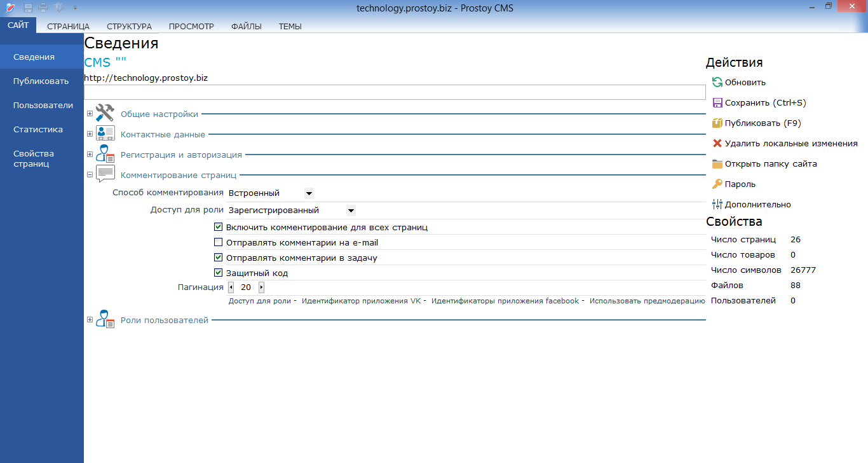The height and width of the screenshot is (463, 868).
Task: Click the hammer-and-wrench general settings icon
Action: point(105,113)
